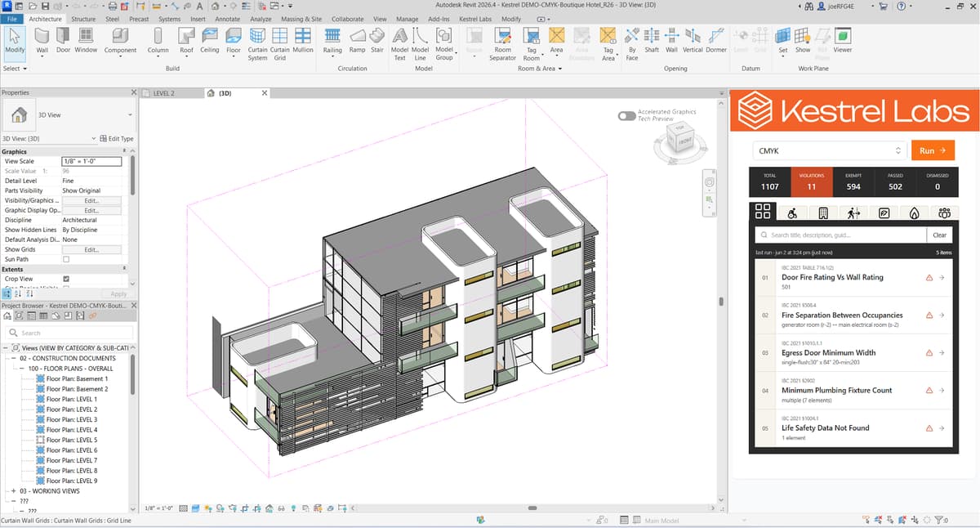Click the egress running-person category icon
980x528 pixels.
pyautogui.click(x=853, y=213)
